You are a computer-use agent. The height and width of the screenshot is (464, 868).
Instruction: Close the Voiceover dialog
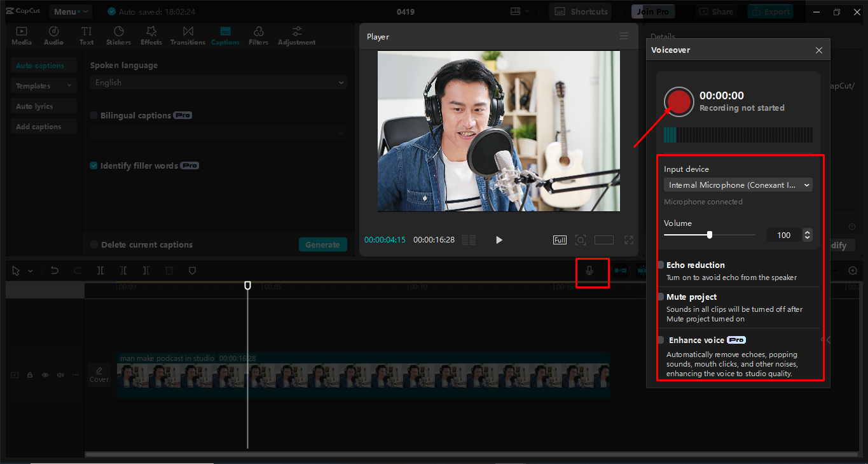(x=819, y=50)
